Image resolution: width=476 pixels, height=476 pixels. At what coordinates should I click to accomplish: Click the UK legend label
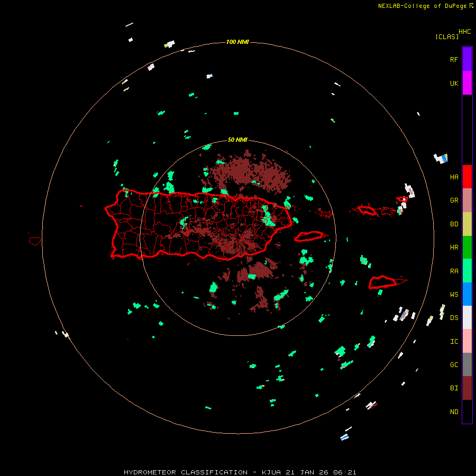click(454, 84)
